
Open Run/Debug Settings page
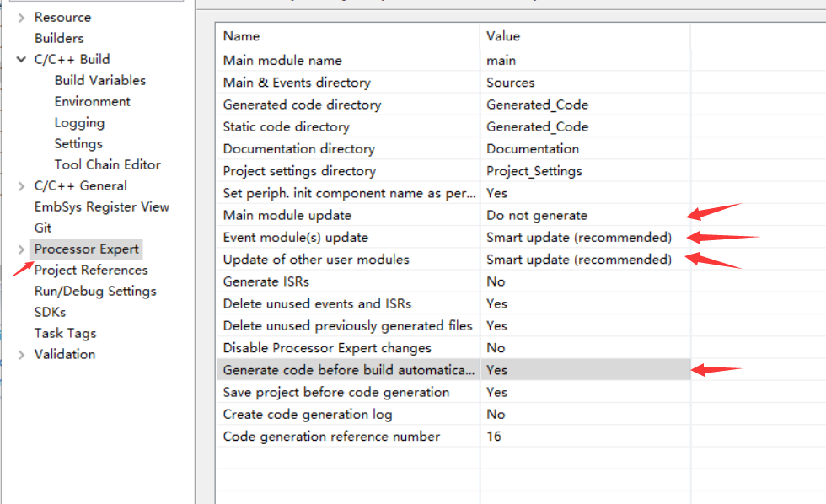pyautogui.click(x=95, y=291)
